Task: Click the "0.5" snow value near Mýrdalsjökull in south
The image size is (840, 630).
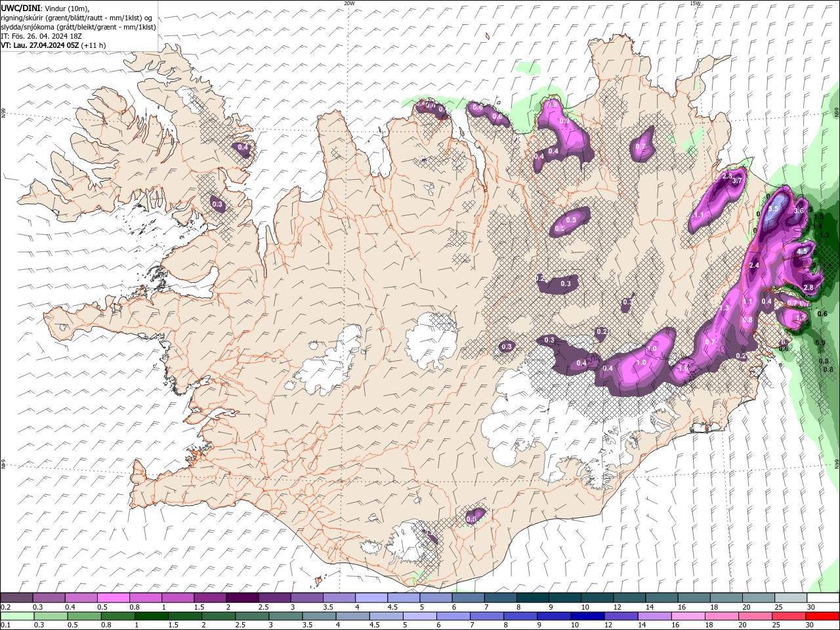Action: 471,519
